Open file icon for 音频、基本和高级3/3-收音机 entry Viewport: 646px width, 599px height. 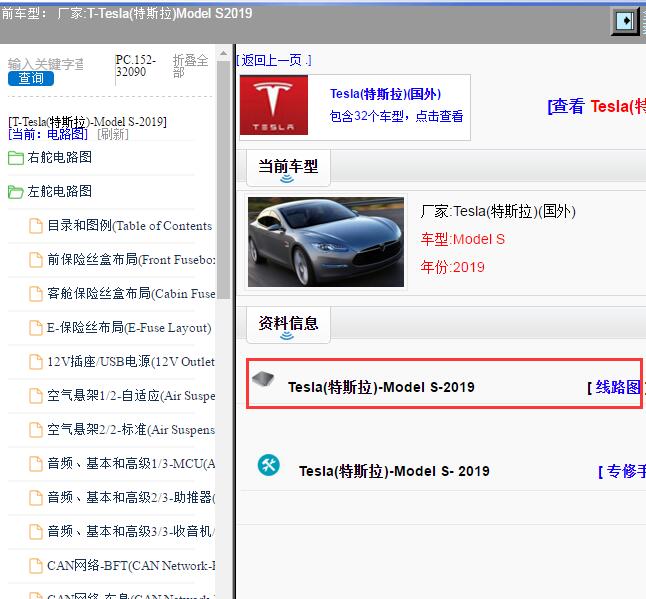36,532
